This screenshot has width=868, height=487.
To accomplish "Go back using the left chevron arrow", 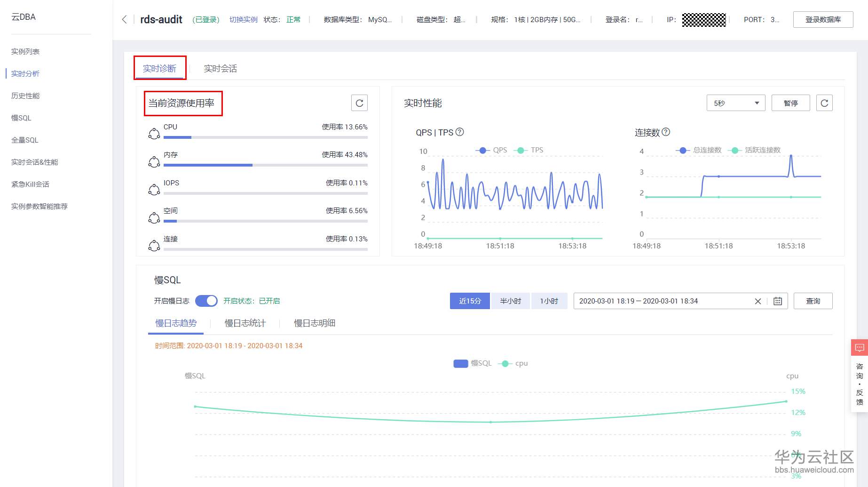I will pyautogui.click(x=124, y=19).
